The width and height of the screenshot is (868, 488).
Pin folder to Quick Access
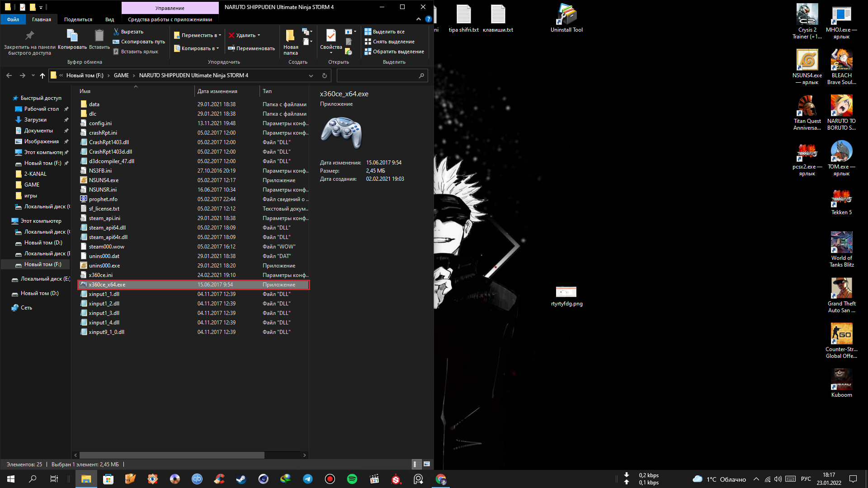click(29, 42)
